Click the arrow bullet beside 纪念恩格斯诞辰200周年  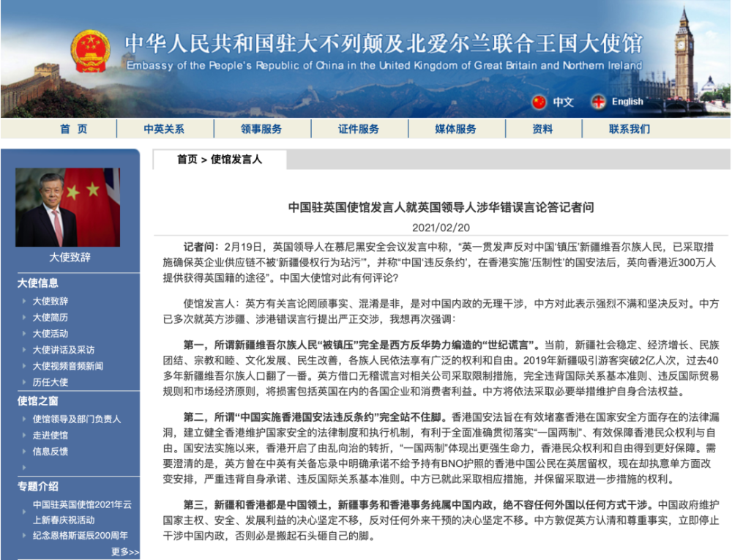(x=24, y=536)
